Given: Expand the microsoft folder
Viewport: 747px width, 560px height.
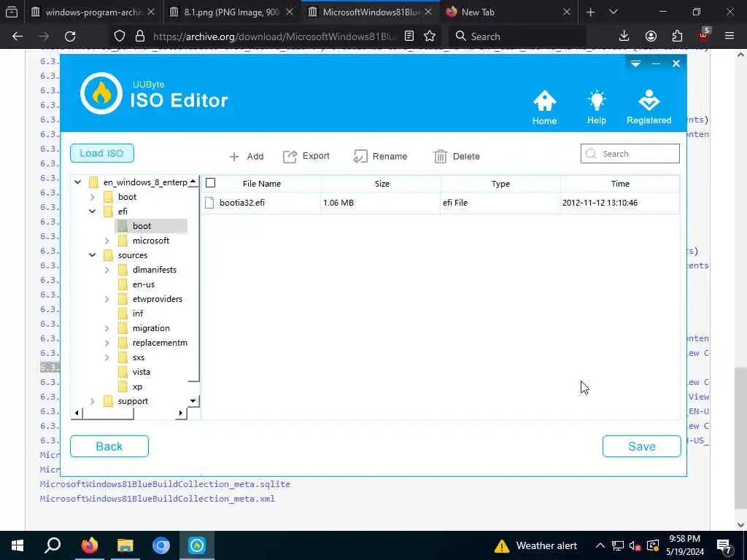Looking at the screenshot, I should pos(107,241).
